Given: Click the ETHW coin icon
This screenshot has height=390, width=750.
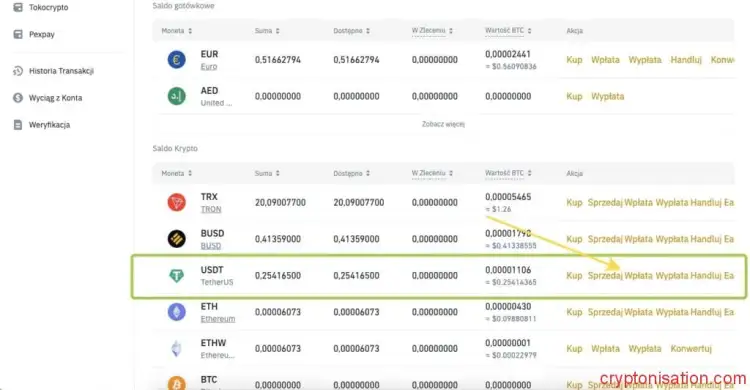Looking at the screenshot, I should (x=176, y=348).
